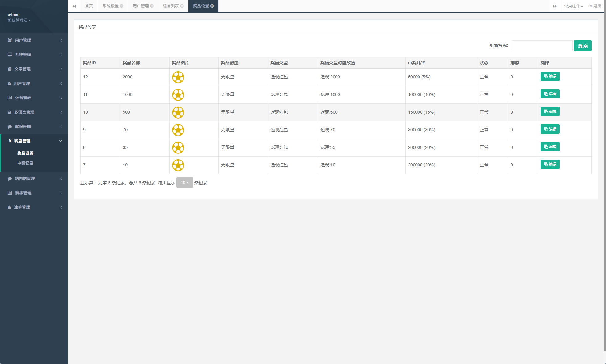Image resolution: width=606 pixels, height=364 pixels.
Task: Close the 系统设置 tab with its x icon
Action: click(122, 6)
